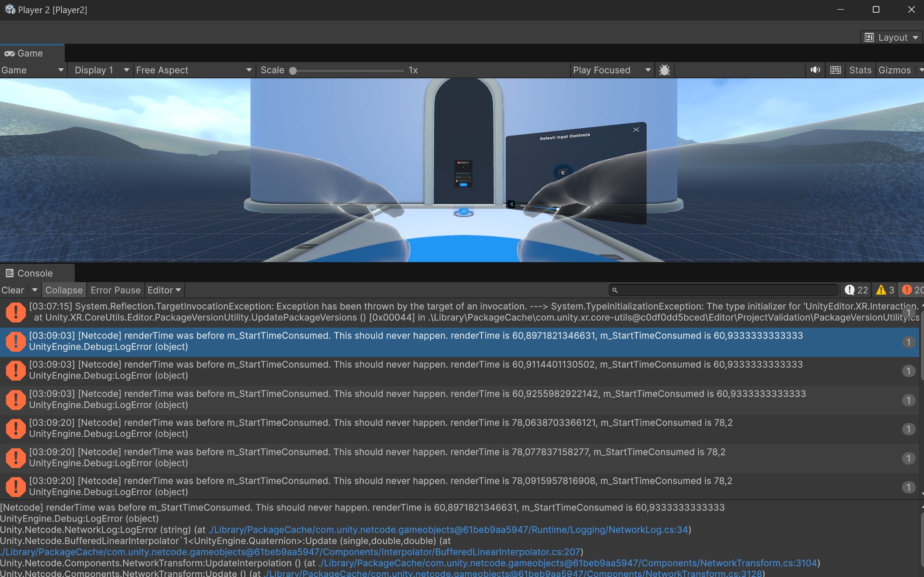Click the red error icon on the selected Netcode entry
Screen dimensions: 924x577
tap(16, 342)
